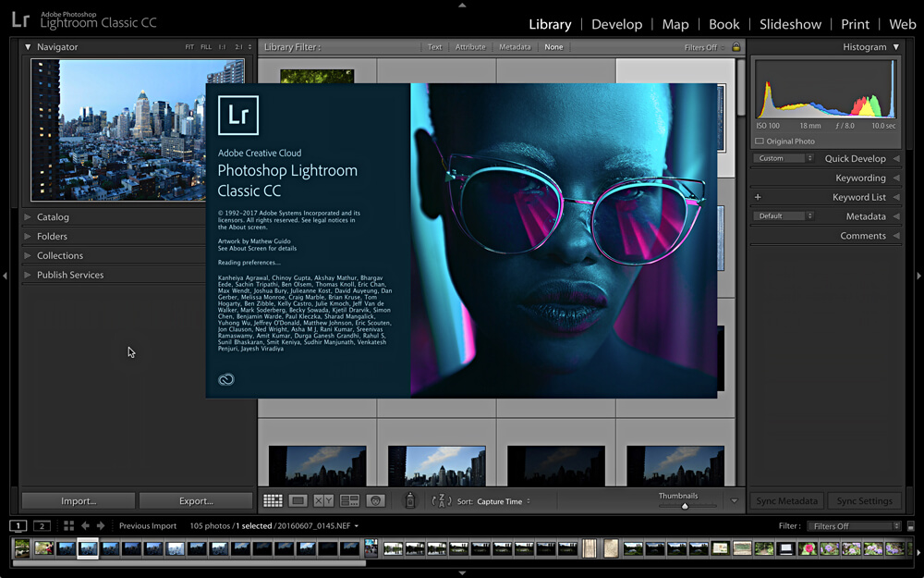Switch to Loupe view in the toolbar
Viewport: 924px width, 578px height.
298,500
